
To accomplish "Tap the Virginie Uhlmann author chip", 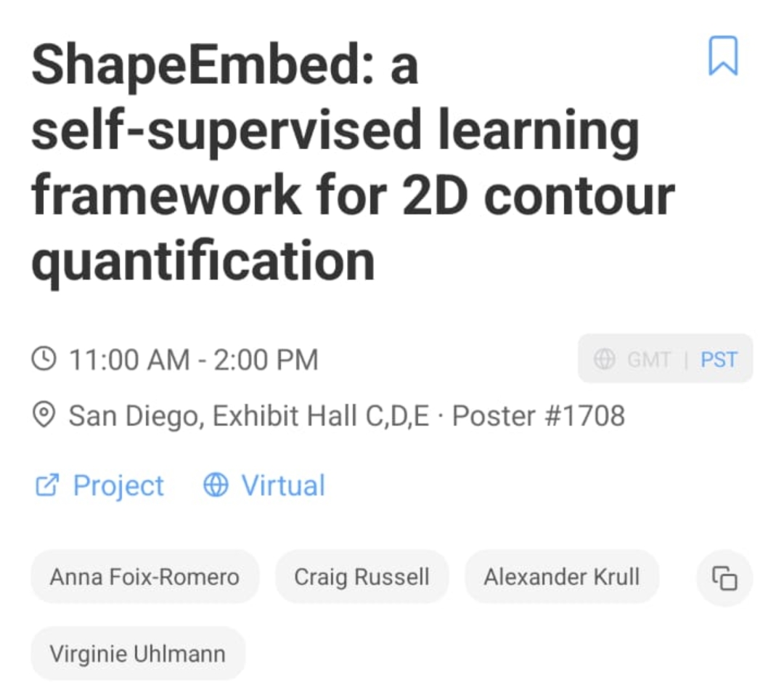I will tap(138, 654).
